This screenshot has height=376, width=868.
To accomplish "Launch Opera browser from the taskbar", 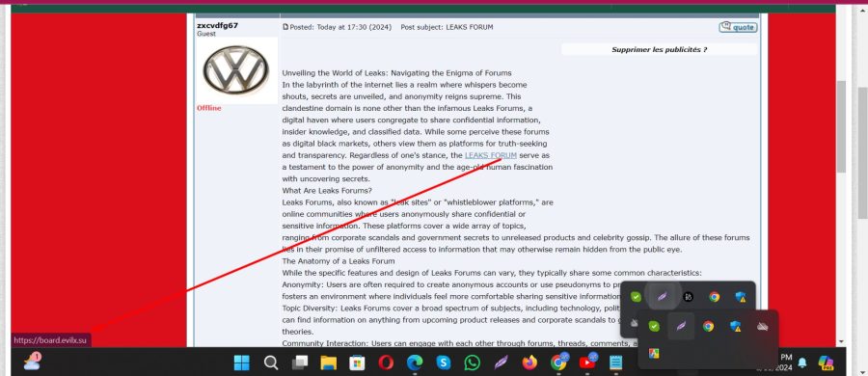I will pos(386,363).
